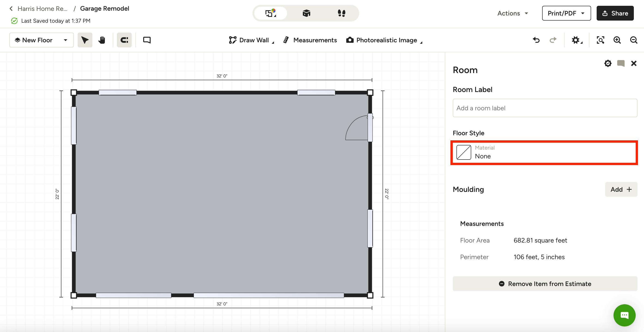This screenshot has width=644, height=332.
Task: Add moulding with the Add button
Action: tap(621, 189)
